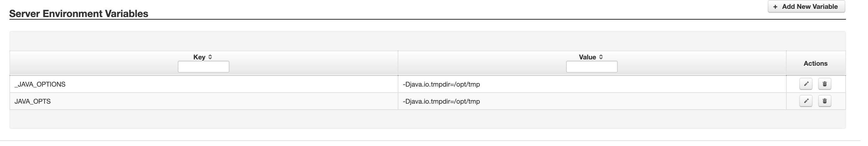
Task: Delete the JAVA_OPTS variable with trash icon
Action: point(825,101)
